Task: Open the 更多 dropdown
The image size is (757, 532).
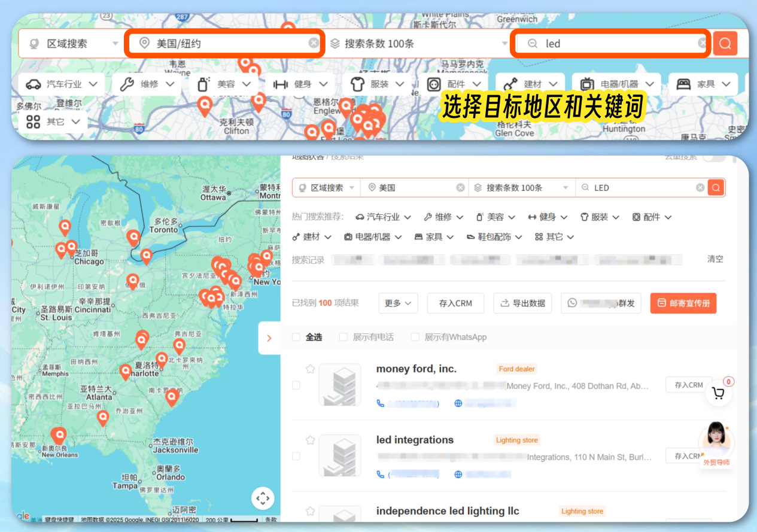Action: [398, 303]
